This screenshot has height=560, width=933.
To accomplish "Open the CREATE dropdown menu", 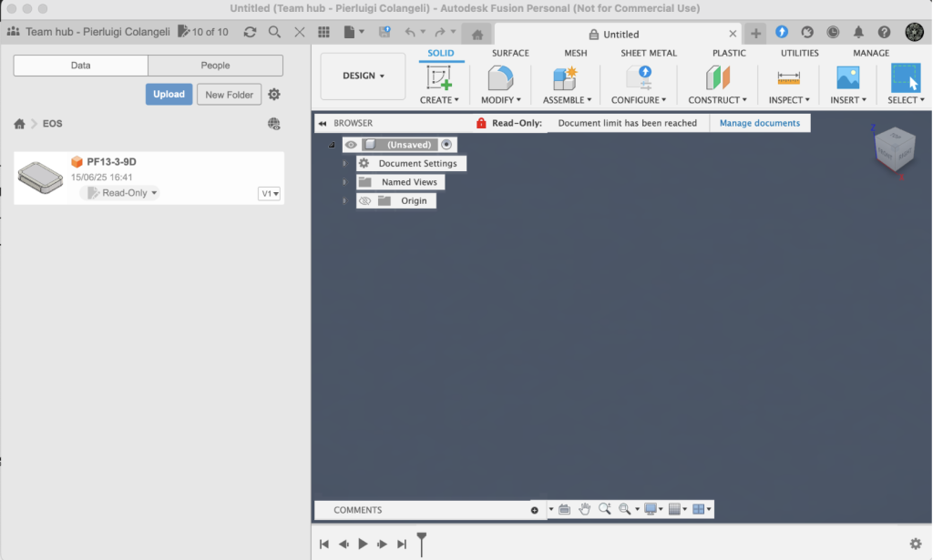I will (439, 100).
